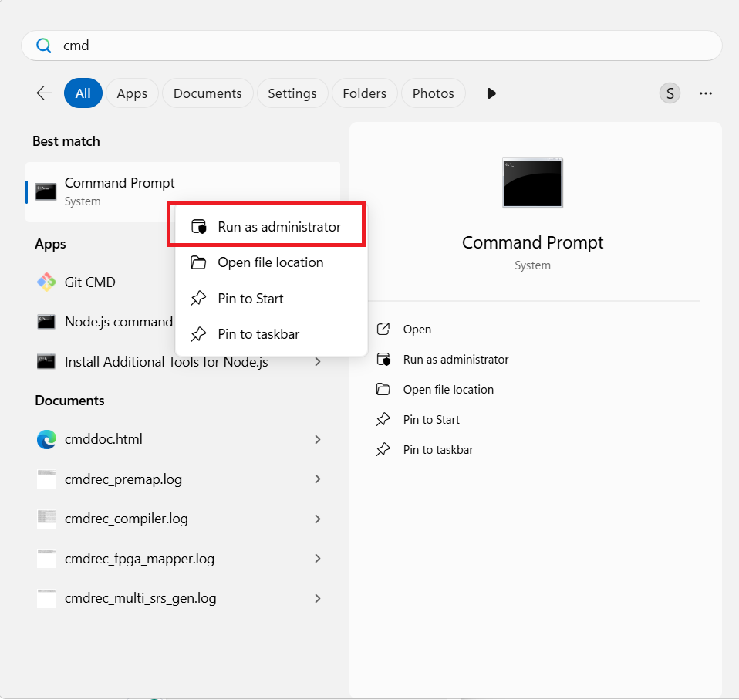739x700 pixels.
Task: Select the Settings filter tab
Action: click(x=292, y=93)
